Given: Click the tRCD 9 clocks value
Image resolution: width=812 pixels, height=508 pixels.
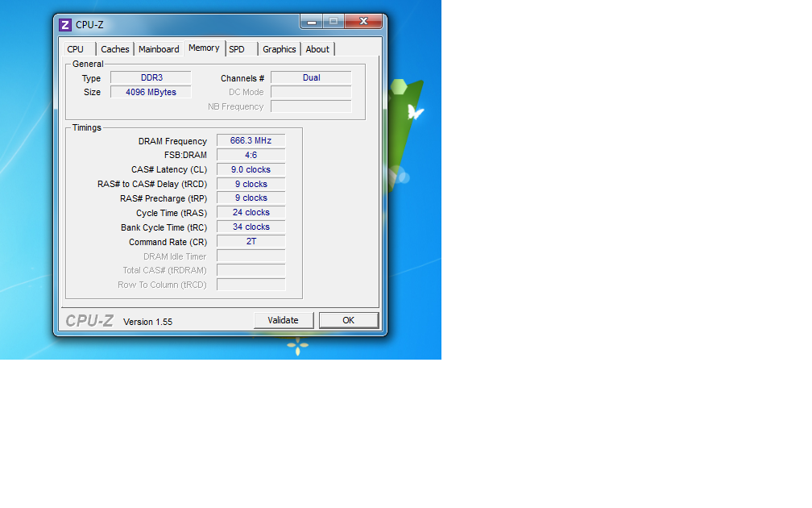Looking at the screenshot, I should pos(251,184).
